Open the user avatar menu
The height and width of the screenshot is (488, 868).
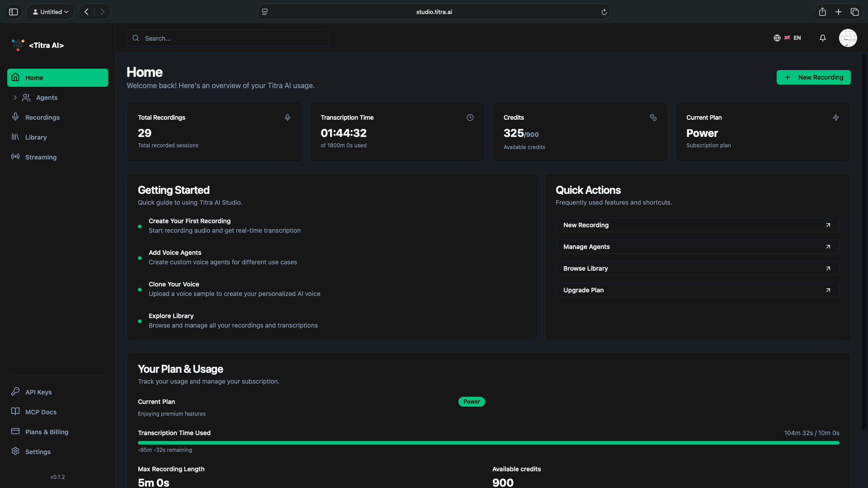tap(848, 38)
